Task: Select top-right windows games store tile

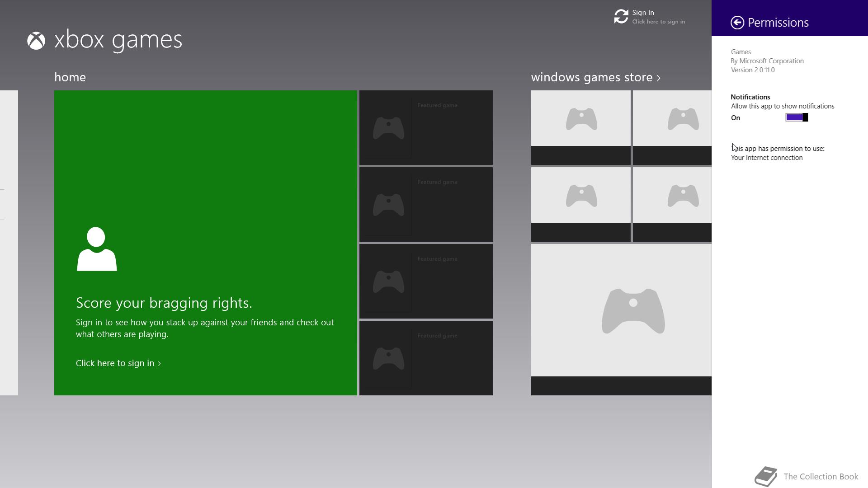Action: coord(672,127)
